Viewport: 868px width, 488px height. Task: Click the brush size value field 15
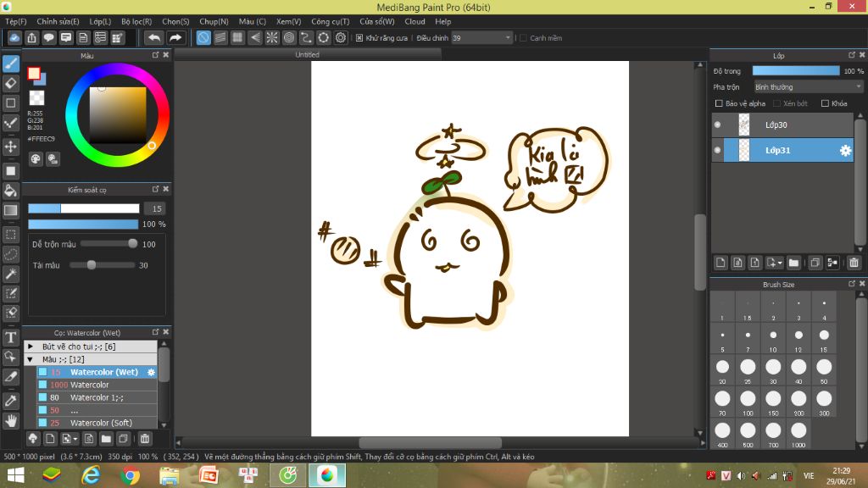[x=156, y=208]
